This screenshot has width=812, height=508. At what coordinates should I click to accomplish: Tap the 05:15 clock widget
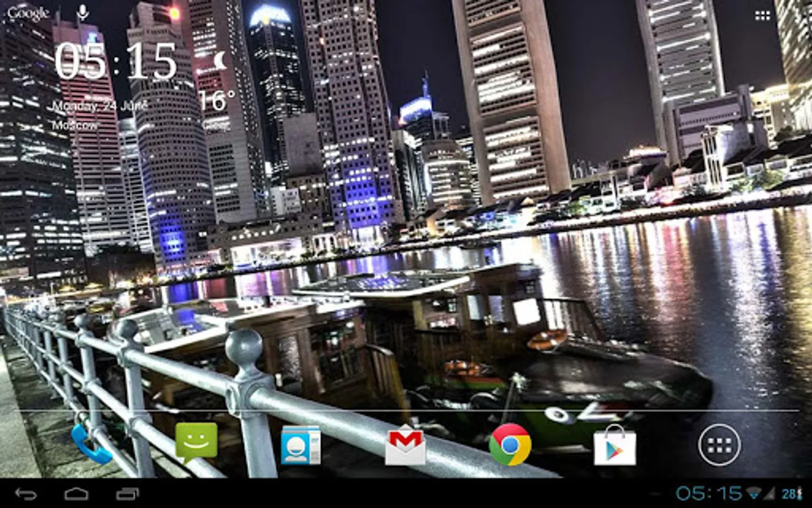(x=116, y=61)
